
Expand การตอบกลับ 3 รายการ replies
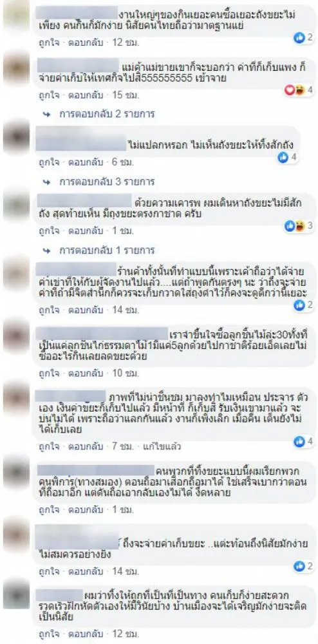point(107,181)
